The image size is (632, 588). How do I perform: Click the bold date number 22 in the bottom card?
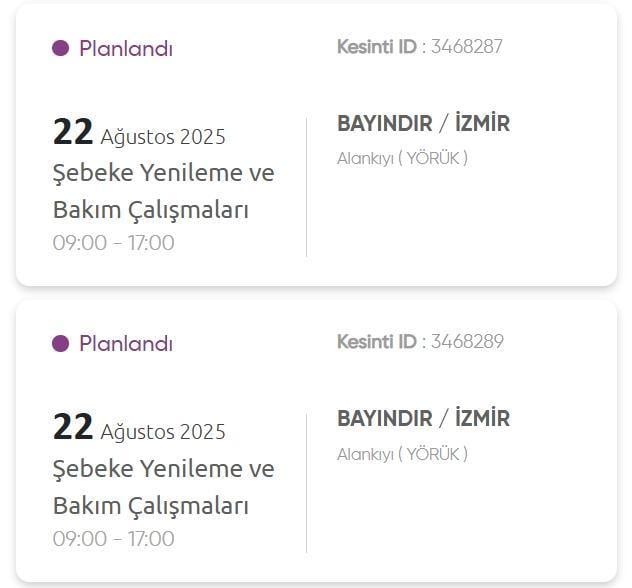point(72,427)
